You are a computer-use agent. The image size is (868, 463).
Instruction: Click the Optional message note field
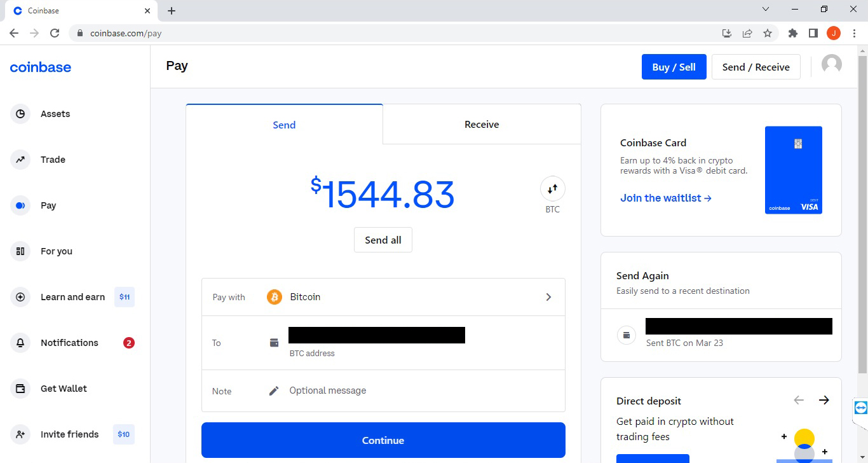(328, 390)
